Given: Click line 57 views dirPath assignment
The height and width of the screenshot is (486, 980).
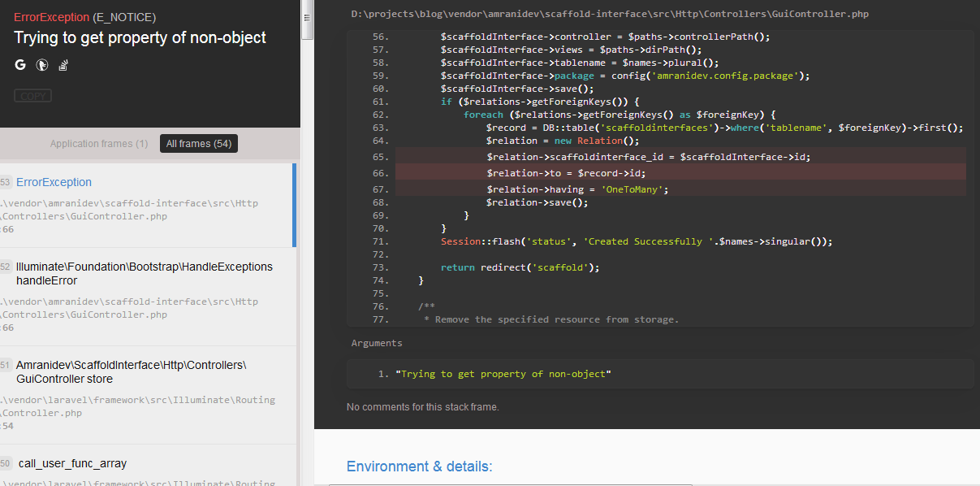Looking at the screenshot, I should (x=571, y=50).
